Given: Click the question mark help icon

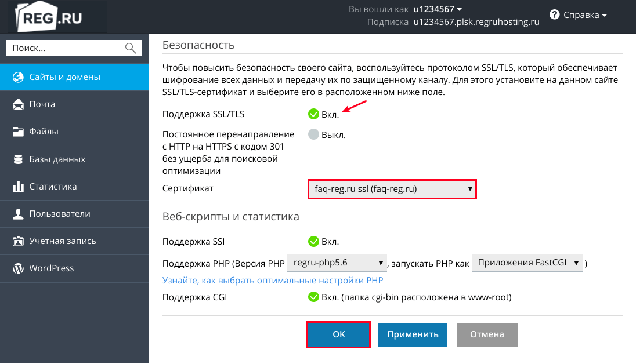Looking at the screenshot, I should click(554, 14).
